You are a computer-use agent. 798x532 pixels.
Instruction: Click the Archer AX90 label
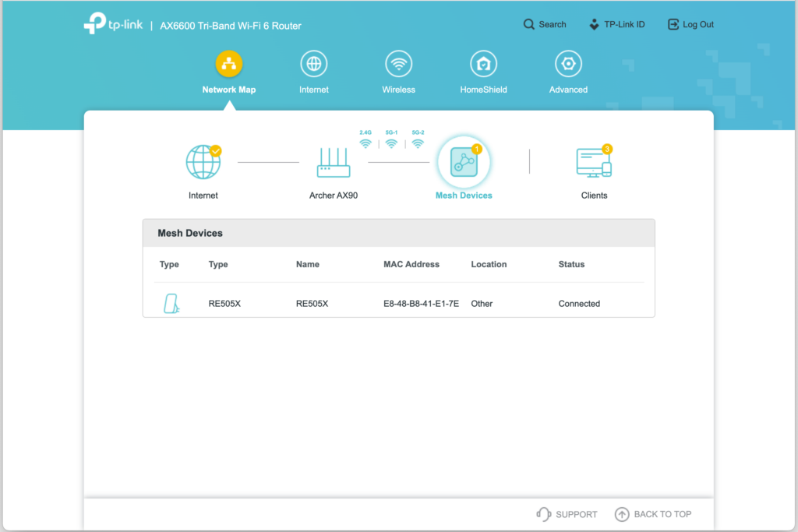(x=334, y=196)
